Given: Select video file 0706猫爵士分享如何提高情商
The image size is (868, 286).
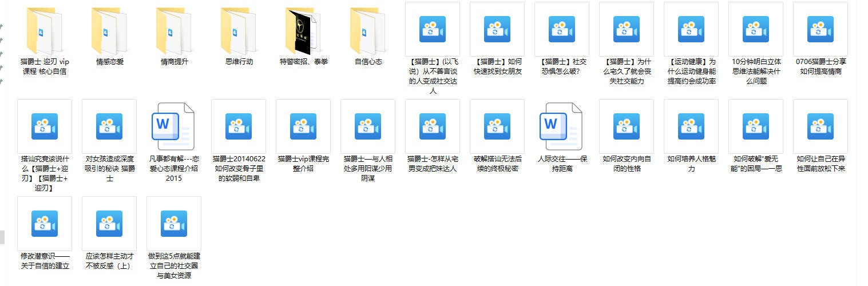Looking at the screenshot, I should coord(820,29).
